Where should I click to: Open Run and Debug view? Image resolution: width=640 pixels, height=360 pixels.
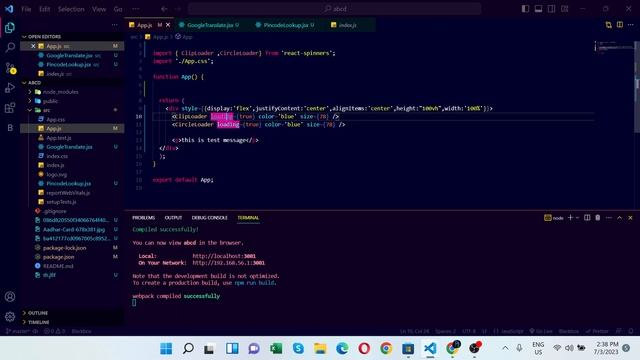[x=10, y=87]
